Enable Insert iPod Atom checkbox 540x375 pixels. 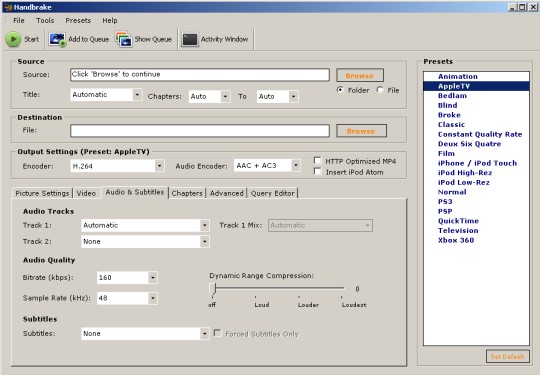coord(318,171)
